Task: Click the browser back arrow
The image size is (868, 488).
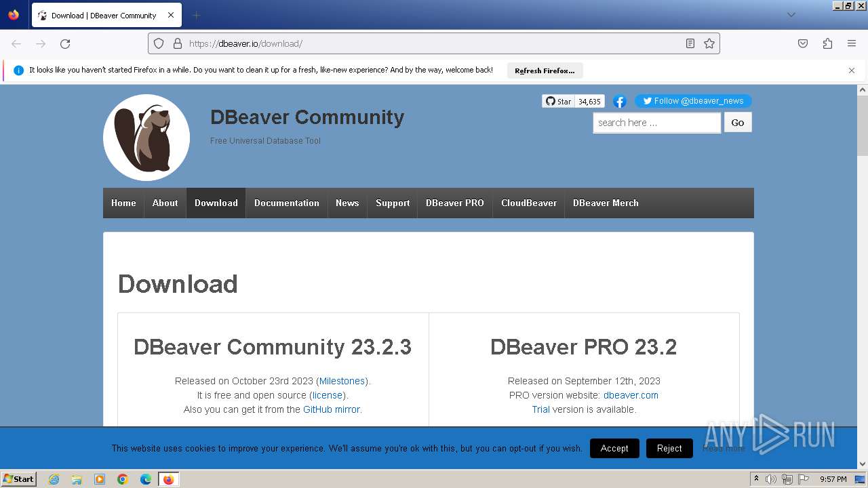Action: [16, 43]
